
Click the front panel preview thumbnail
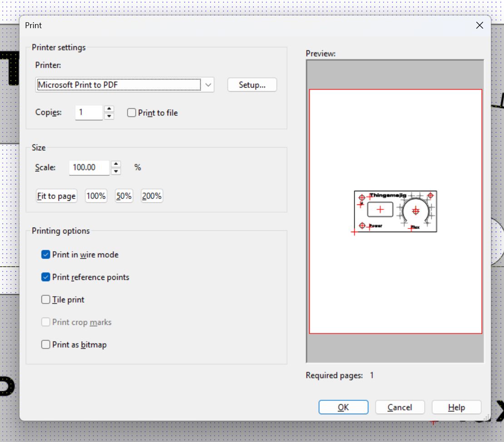point(395,211)
